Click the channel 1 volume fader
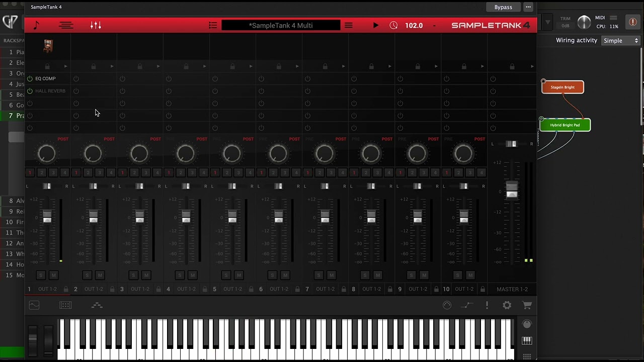Viewport: 644px width, 362px height. [x=47, y=216]
